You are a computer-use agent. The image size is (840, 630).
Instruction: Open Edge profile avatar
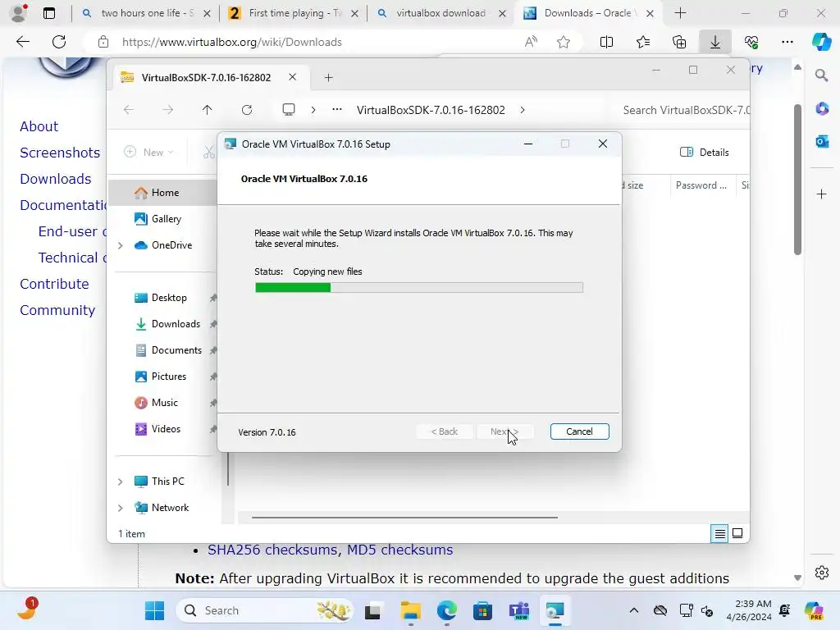coord(19,13)
